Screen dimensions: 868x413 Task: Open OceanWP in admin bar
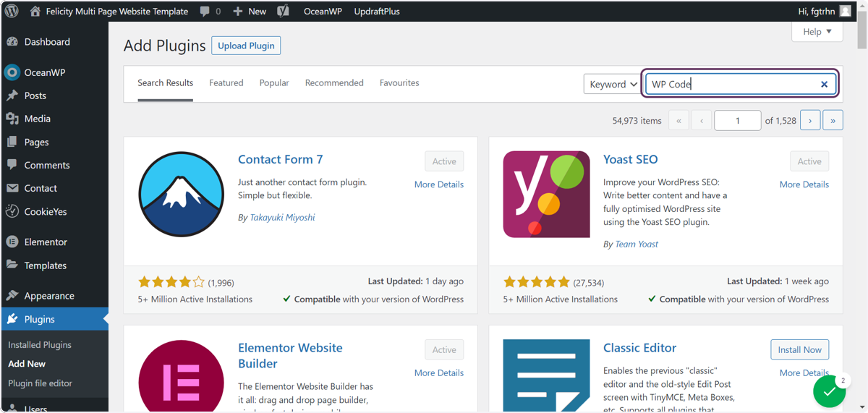point(323,11)
